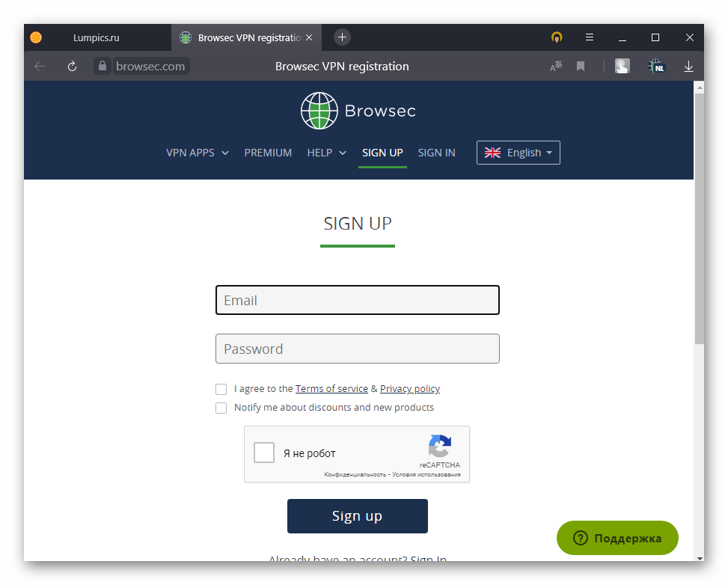Viewport: 728px width, 585px height.
Task: Expand the HELP dropdown menu
Action: coord(326,153)
